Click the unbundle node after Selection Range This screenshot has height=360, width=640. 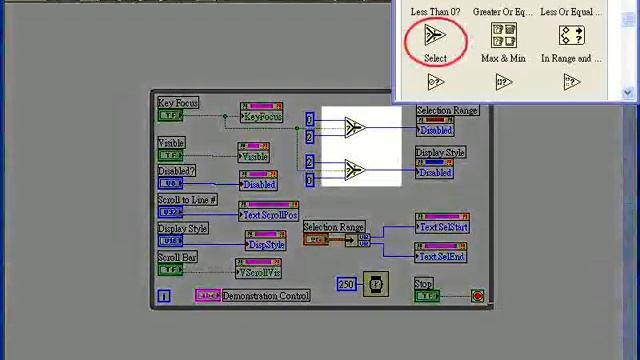point(358,240)
